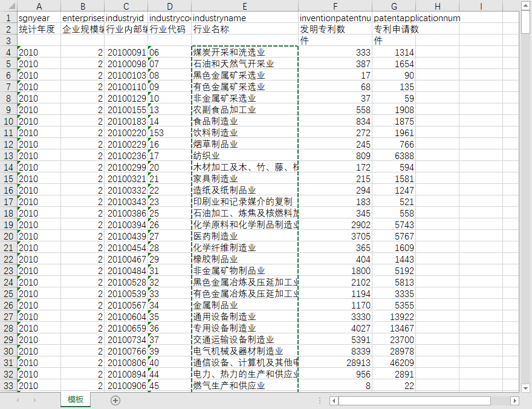Click the patentapplicationnum header cell

click(x=394, y=18)
